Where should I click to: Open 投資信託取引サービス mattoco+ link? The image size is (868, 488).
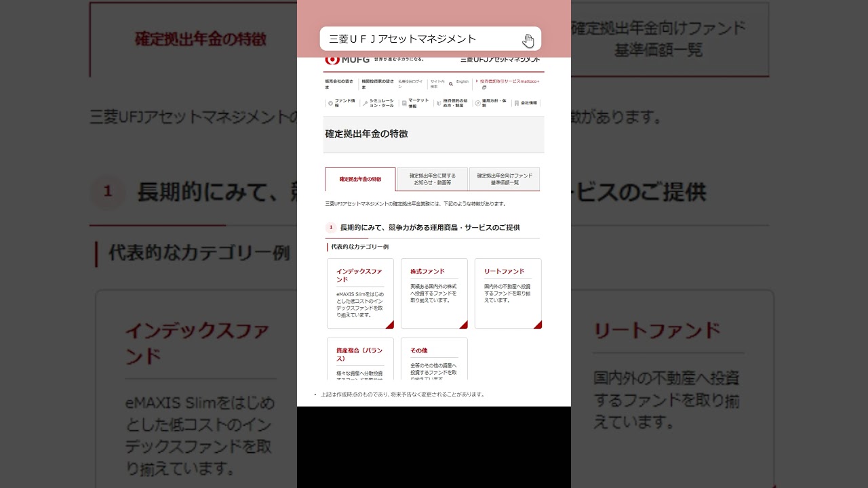[x=509, y=81]
